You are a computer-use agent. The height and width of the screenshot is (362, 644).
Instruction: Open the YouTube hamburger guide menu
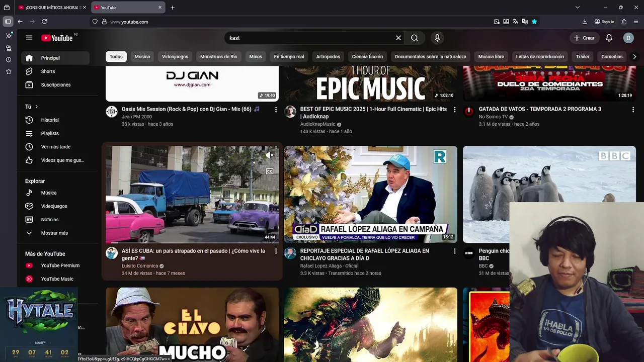29,38
